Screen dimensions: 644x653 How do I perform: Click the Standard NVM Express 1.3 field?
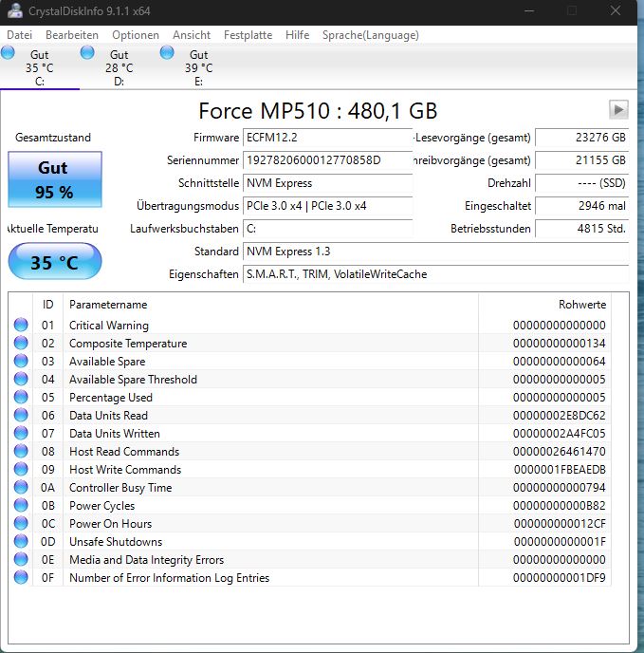click(436, 252)
